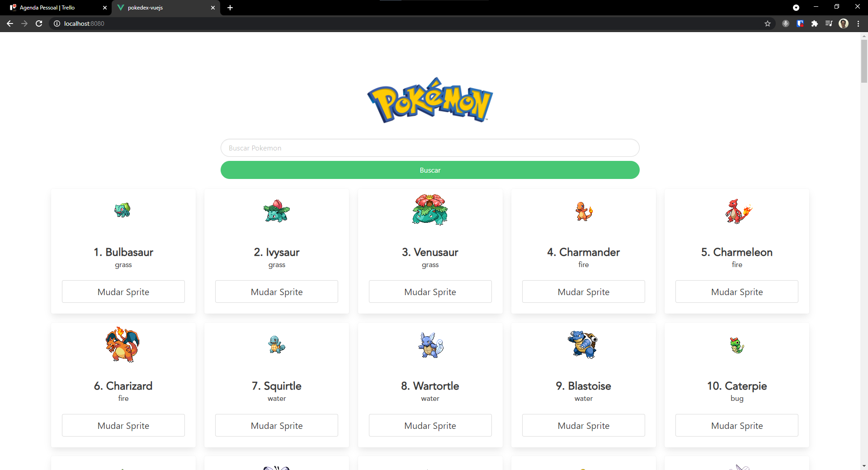Open the media control playlist icon
This screenshot has height=470, width=868.
(x=829, y=23)
